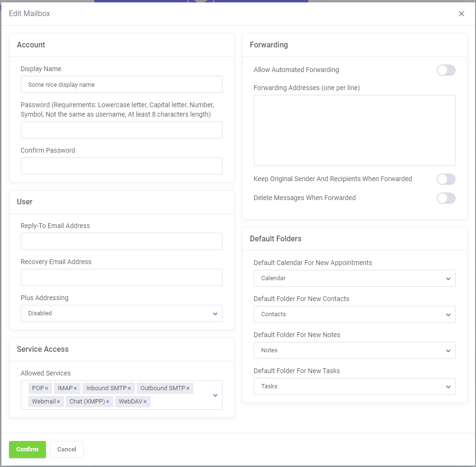Remove the Webmail service tag
This screenshot has width=476, height=467.
58,402
